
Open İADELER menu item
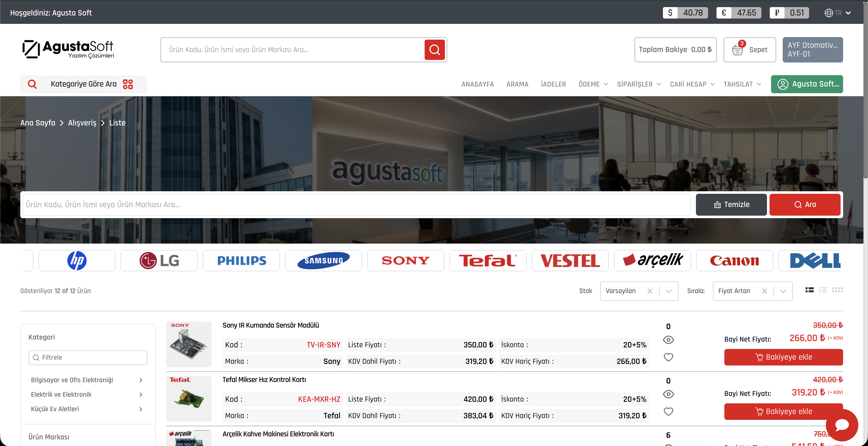pos(553,84)
